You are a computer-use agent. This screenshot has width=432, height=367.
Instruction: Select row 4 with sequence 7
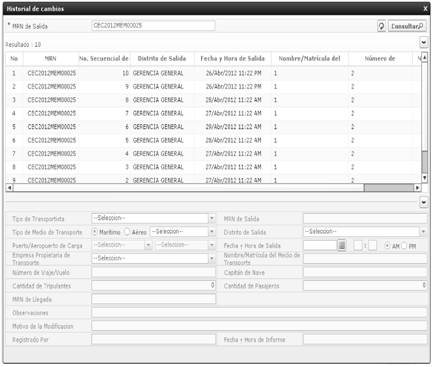(213, 113)
